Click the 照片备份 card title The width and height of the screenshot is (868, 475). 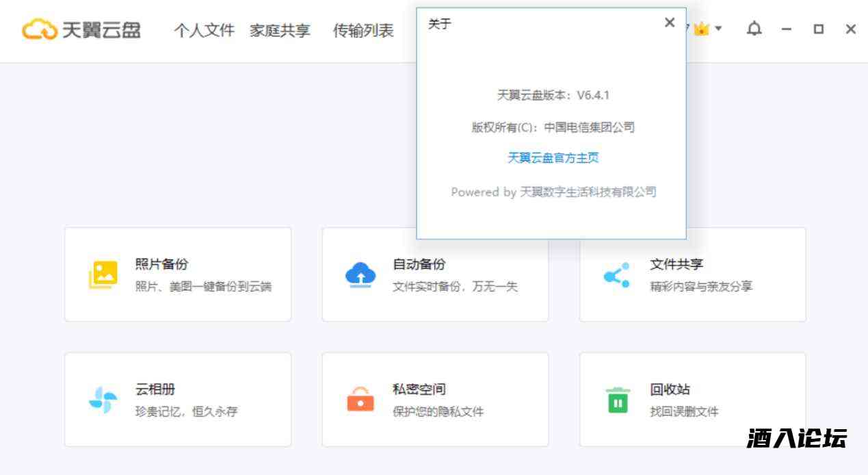(x=161, y=264)
